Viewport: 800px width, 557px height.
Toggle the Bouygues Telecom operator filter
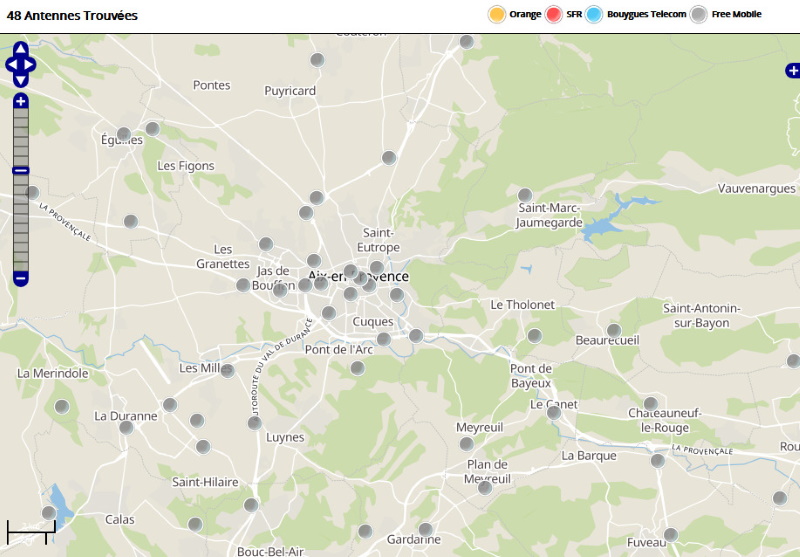pos(595,14)
